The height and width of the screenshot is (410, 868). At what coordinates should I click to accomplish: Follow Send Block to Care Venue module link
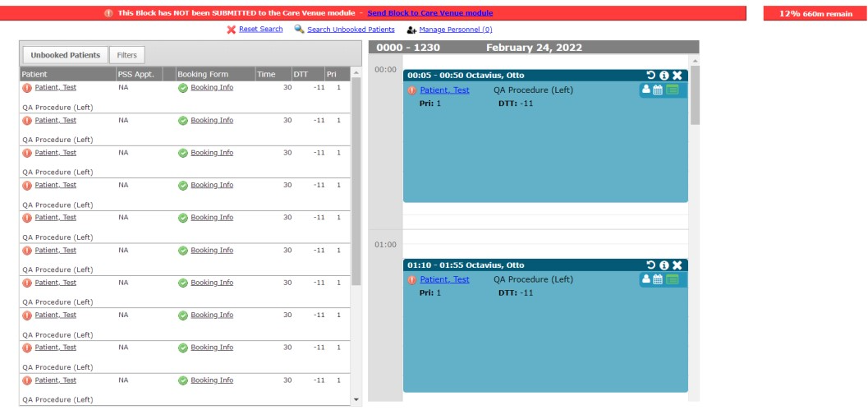click(x=430, y=13)
